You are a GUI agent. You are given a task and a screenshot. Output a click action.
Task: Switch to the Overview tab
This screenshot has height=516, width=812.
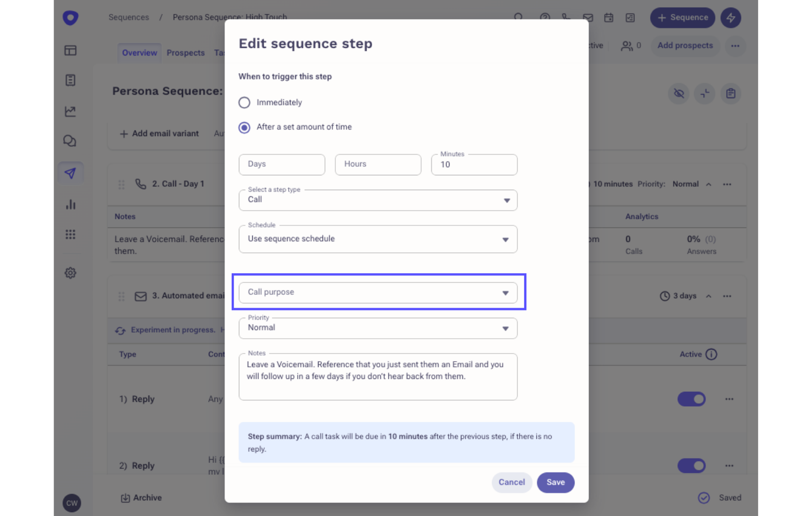139,53
